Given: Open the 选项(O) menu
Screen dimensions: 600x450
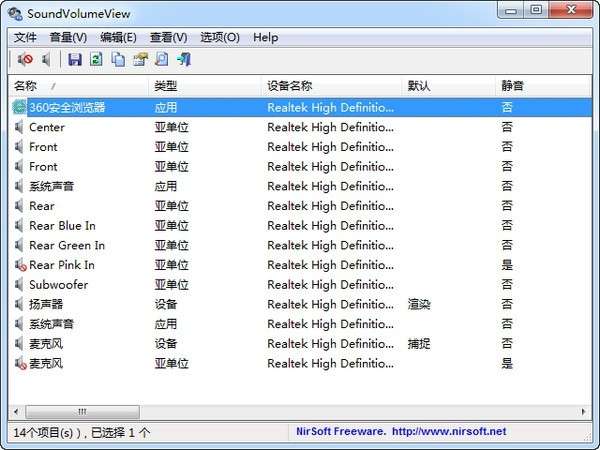Looking at the screenshot, I should [x=220, y=38].
